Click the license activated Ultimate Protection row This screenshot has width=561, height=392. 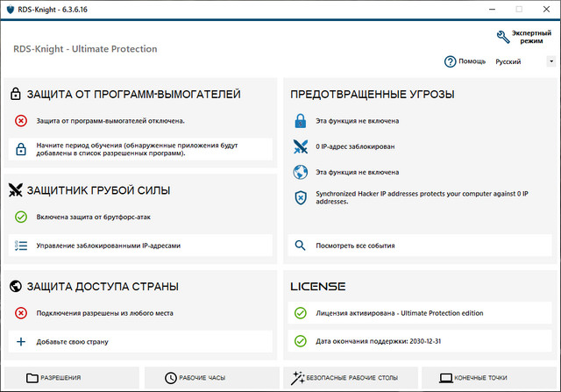click(x=399, y=312)
